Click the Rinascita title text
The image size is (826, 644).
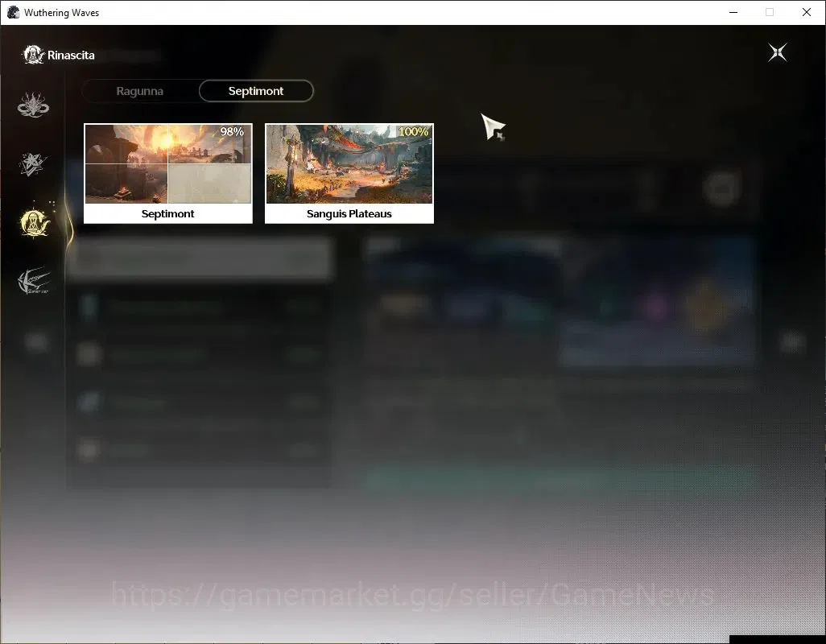[x=71, y=56]
